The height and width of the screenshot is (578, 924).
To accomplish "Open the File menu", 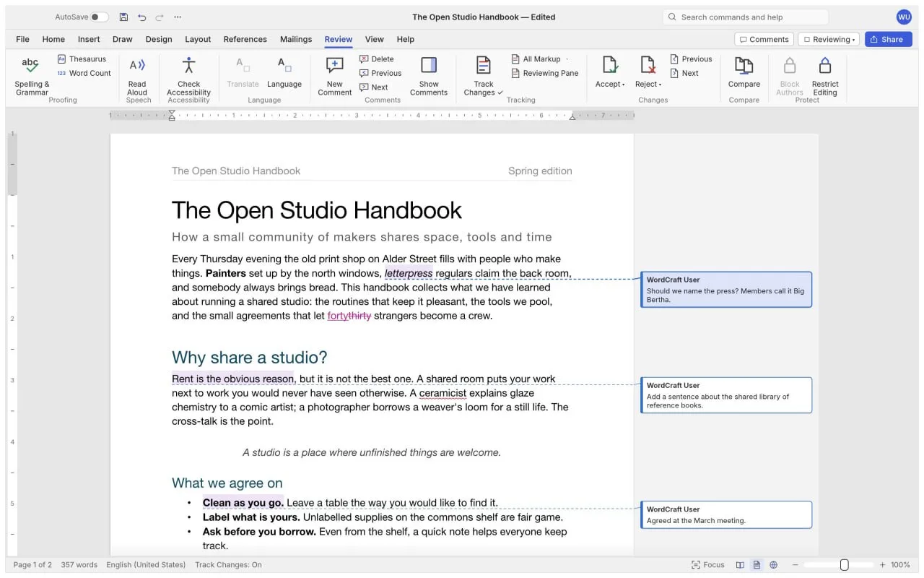I will point(22,40).
